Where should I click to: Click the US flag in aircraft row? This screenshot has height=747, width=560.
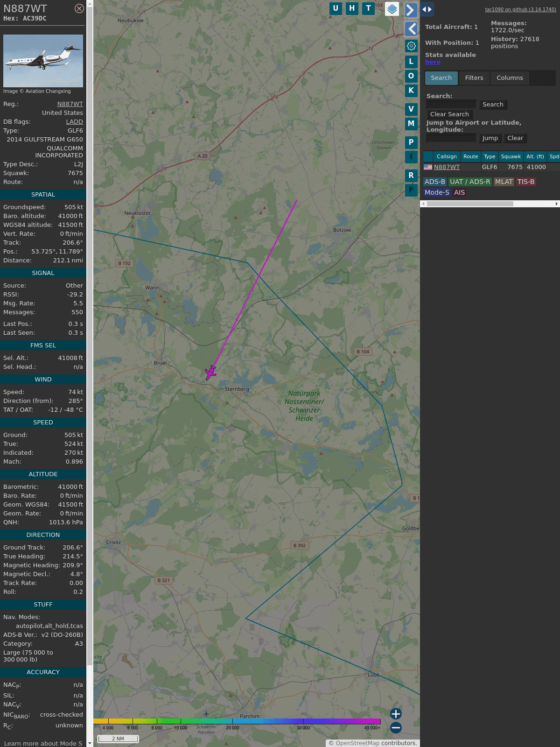[x=428, y=167]
